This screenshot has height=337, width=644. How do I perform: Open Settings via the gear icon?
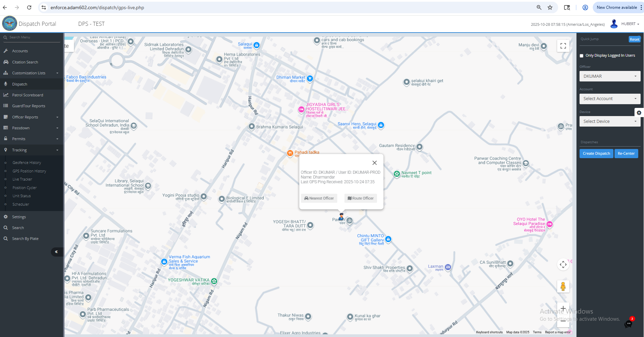click(6, 217)
